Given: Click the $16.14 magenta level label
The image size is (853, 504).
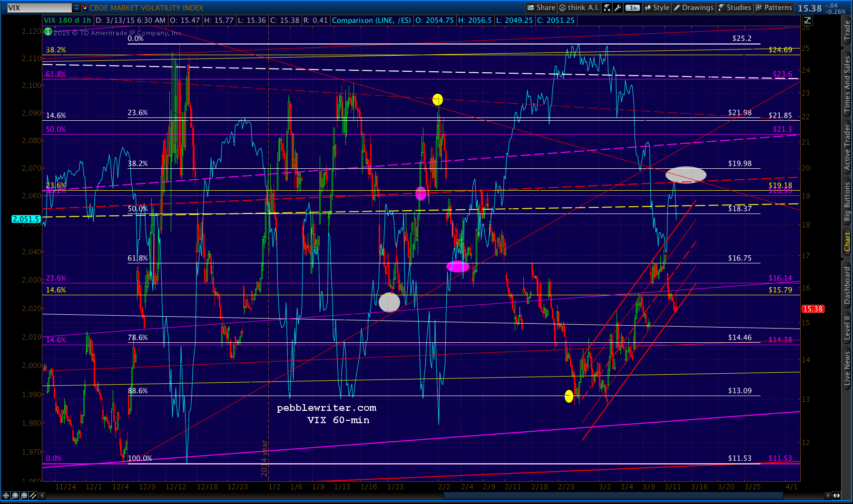Looking at the screenshot, I should tap(780, 278).
